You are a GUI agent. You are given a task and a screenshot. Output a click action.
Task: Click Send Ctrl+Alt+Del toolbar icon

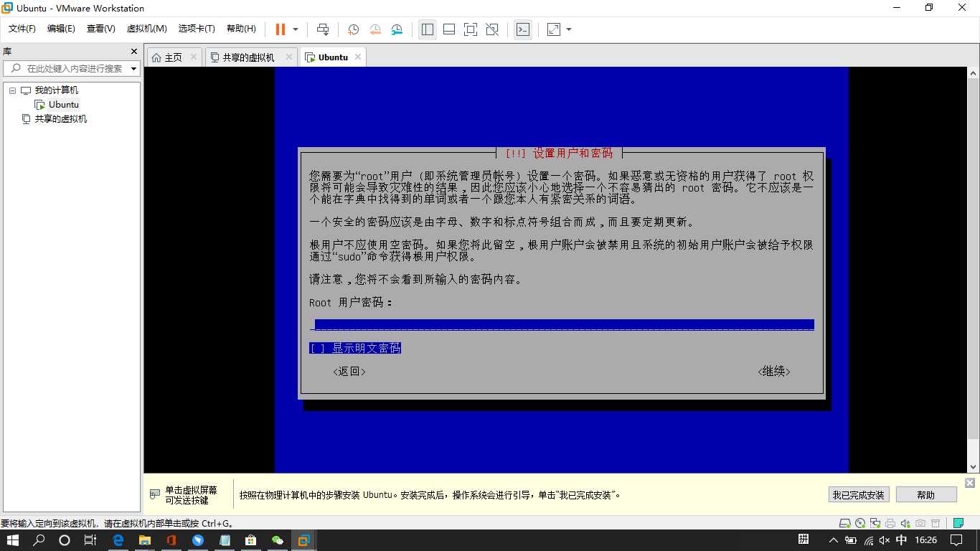coord(323,29)
